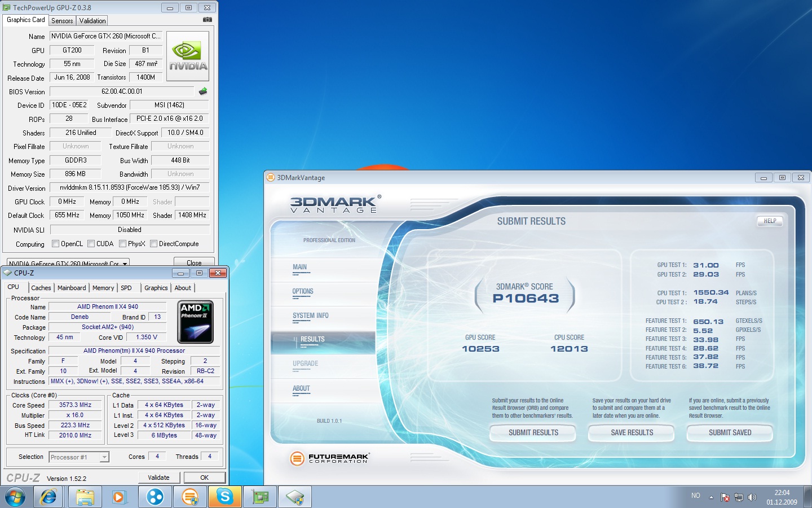Click the Core Speed value 3573.3 MHz
Screen dimensions: 812x508
76,405
